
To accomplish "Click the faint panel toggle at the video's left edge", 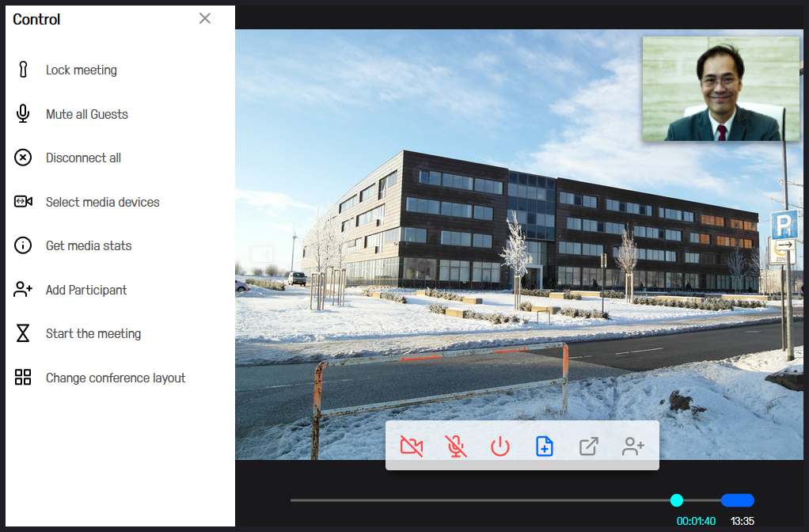I will click(x=261, y=254).
